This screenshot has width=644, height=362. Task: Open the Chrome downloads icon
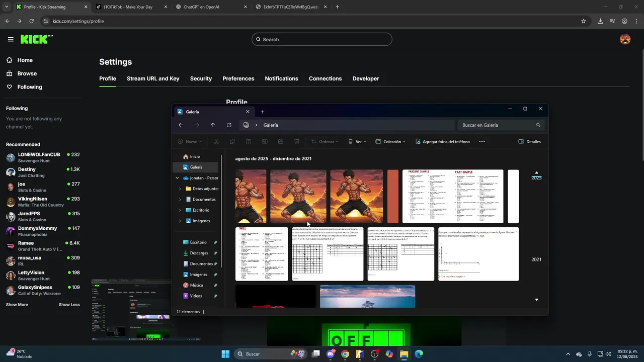point(600,21)
